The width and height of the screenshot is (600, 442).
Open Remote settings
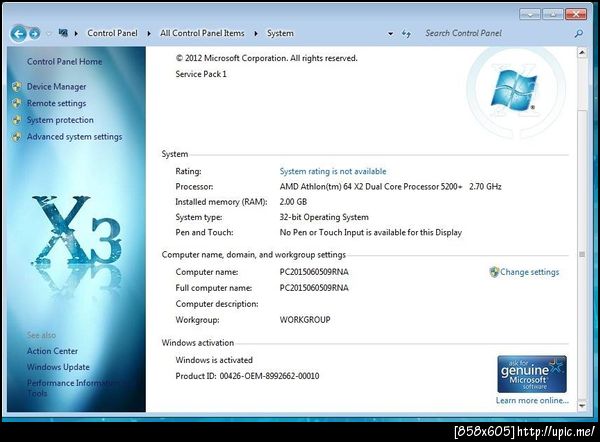56,103
